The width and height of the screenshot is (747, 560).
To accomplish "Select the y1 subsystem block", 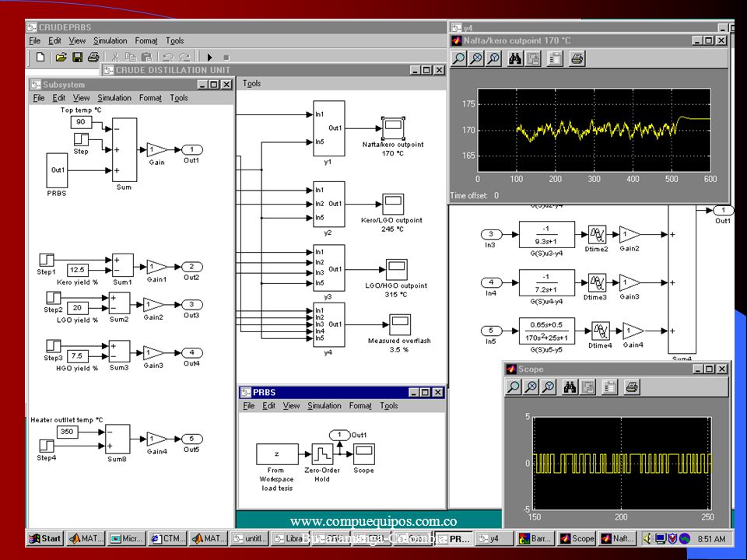I will pyautogui.click(x=328, y=128).
